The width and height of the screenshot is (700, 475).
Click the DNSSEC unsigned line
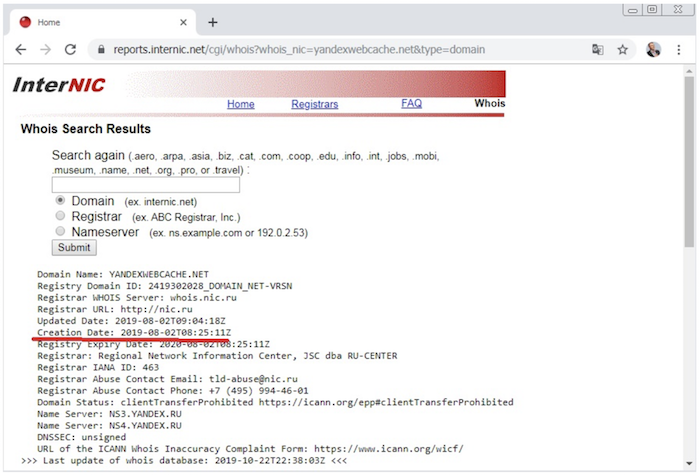pyautogui.click(x=81, y=437)
